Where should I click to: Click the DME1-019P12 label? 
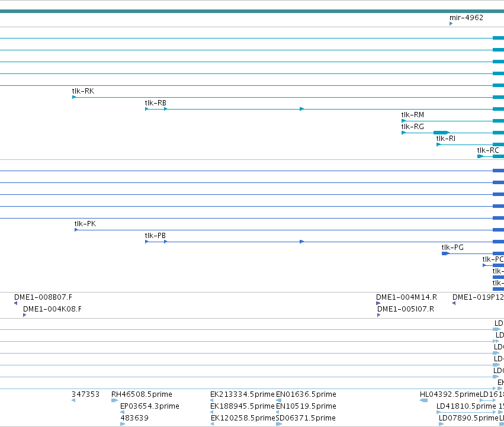[479, 297]
